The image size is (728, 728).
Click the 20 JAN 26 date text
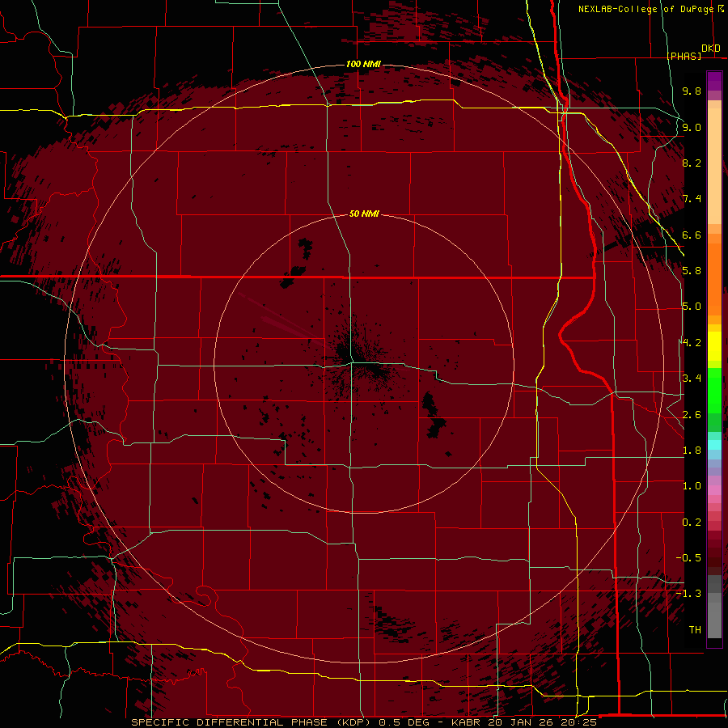pos(518,722)
